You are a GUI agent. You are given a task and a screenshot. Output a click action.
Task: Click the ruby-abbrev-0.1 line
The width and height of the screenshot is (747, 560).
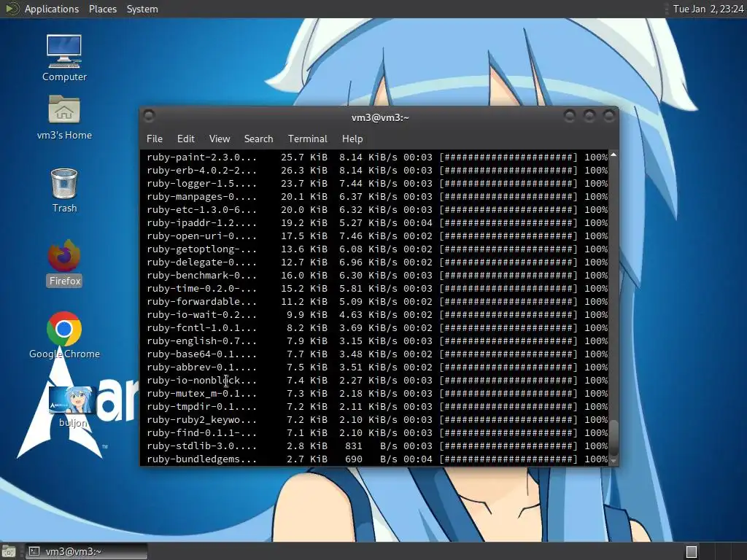[377, 367]
